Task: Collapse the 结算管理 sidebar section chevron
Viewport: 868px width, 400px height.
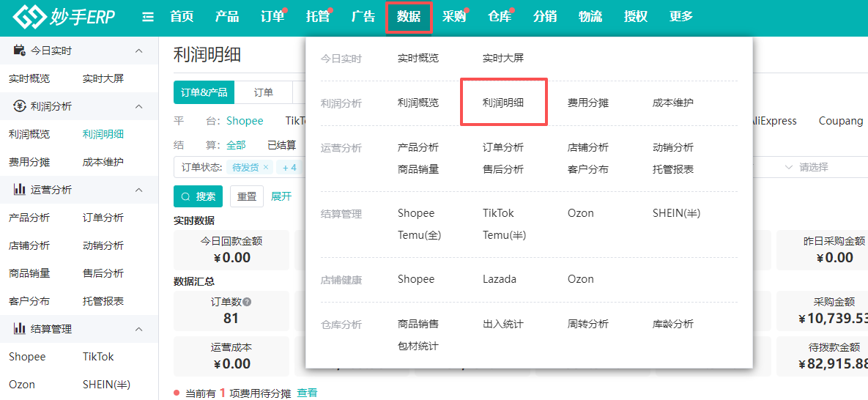Action: coord(138,329)
